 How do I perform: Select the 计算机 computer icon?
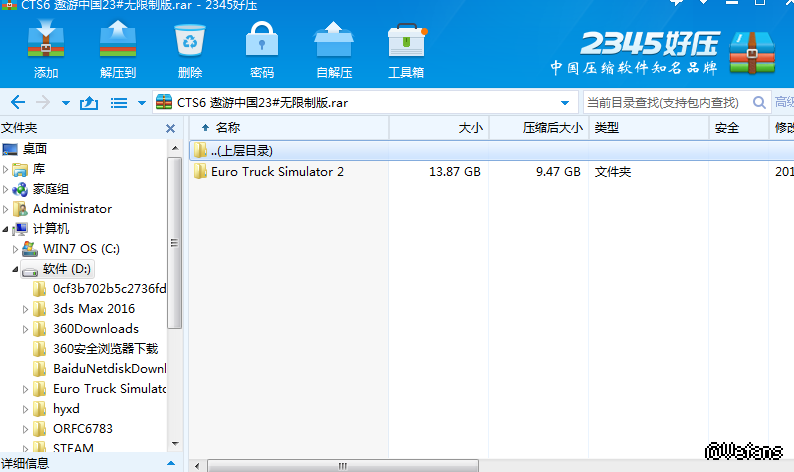[x=20, y=229]
